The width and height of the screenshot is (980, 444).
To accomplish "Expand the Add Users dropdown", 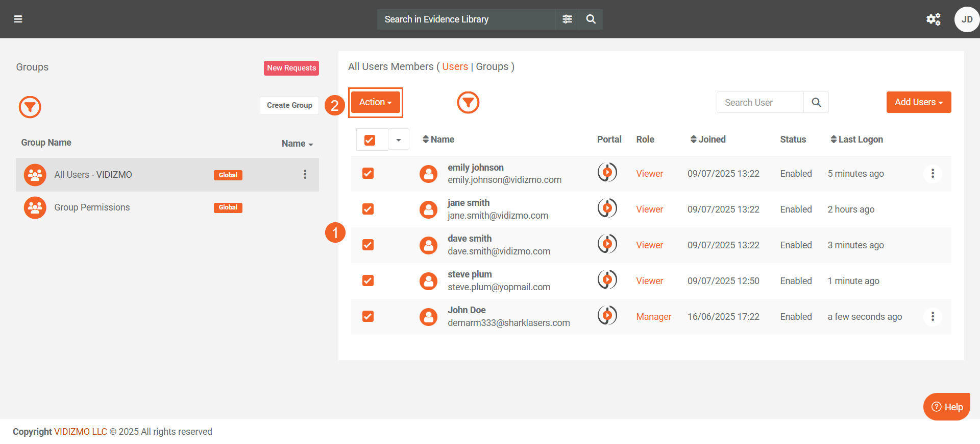I will tap(918, 103).
